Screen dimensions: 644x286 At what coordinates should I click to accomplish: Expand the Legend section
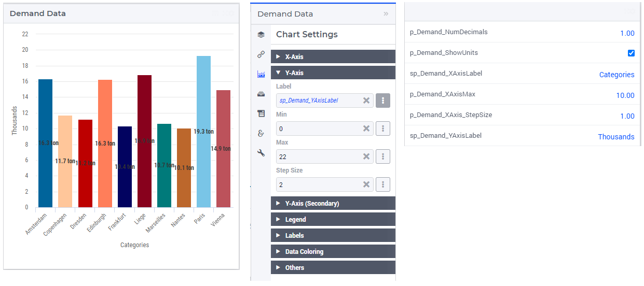click(333, 219)
